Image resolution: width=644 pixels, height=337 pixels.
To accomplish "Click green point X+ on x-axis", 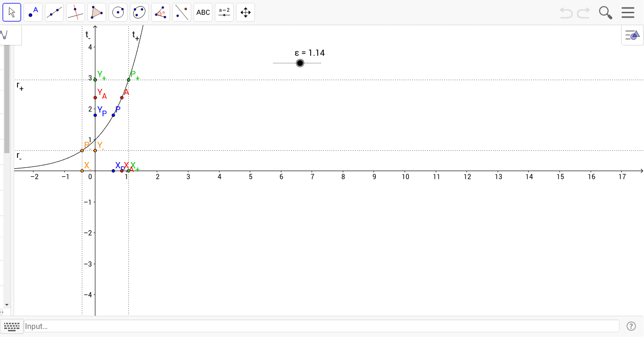I will (x=128, y=171).
